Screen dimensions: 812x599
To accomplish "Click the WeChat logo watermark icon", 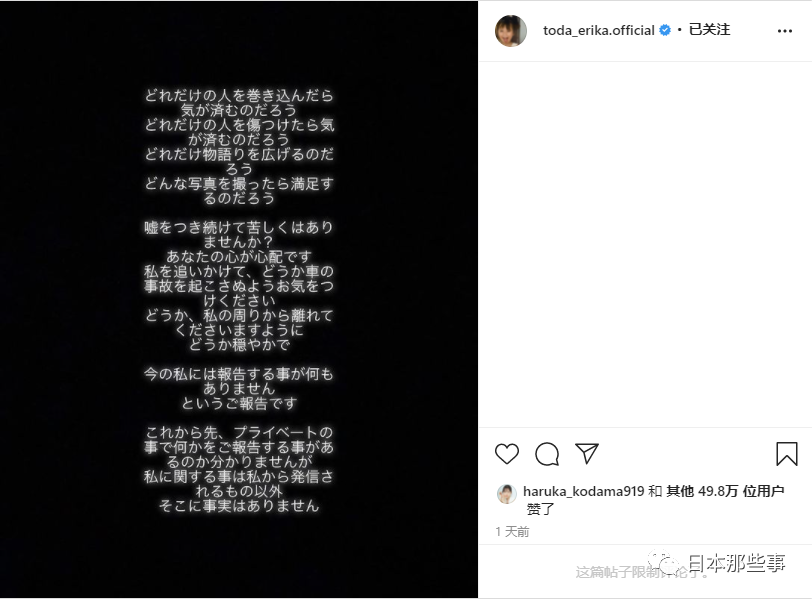I will point(664,562).
